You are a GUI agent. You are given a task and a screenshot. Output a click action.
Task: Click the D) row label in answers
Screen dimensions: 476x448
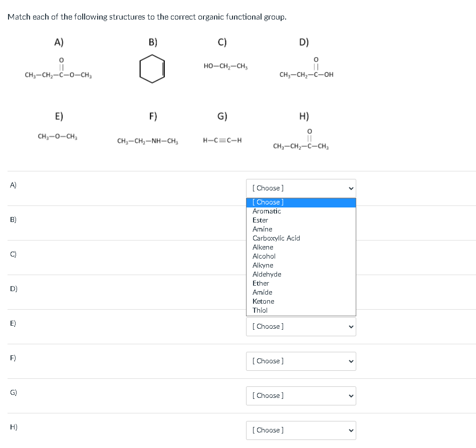click(14, 289)
